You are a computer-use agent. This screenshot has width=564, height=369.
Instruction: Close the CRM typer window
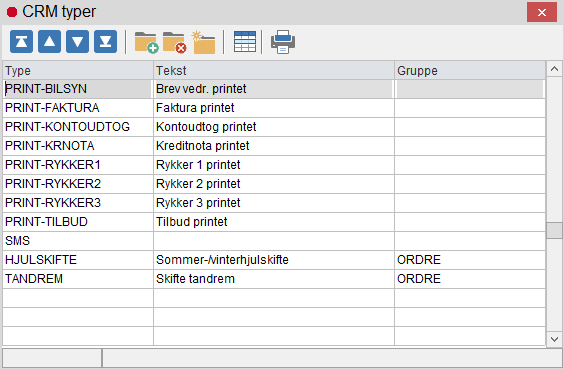(x=542, y=13)
